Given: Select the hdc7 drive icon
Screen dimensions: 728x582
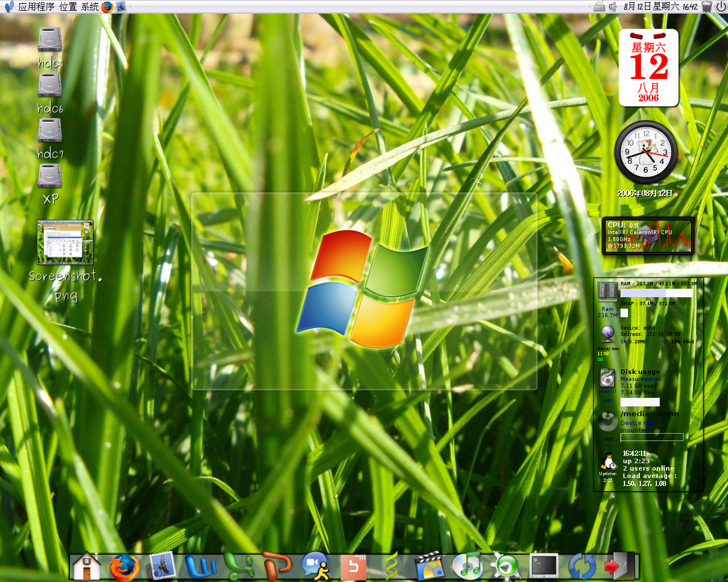Looking at the screenshot, I should click(x=50, y=131).
